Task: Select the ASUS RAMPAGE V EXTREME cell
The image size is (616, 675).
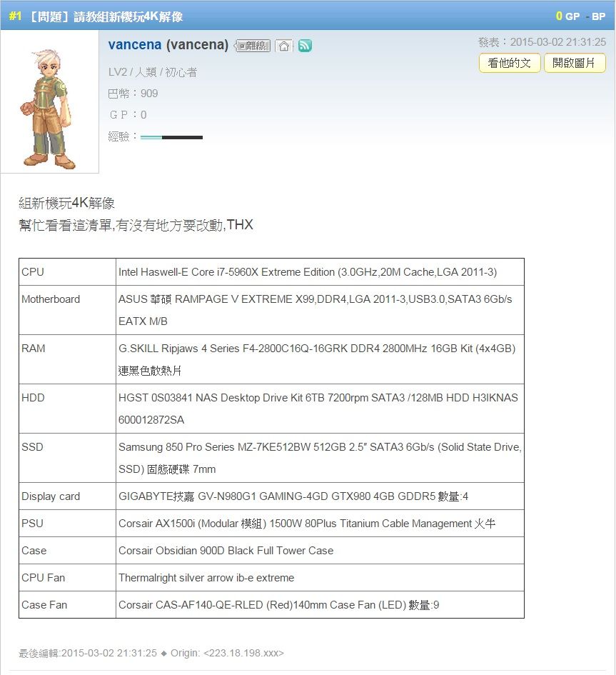Action: (320, 310)
